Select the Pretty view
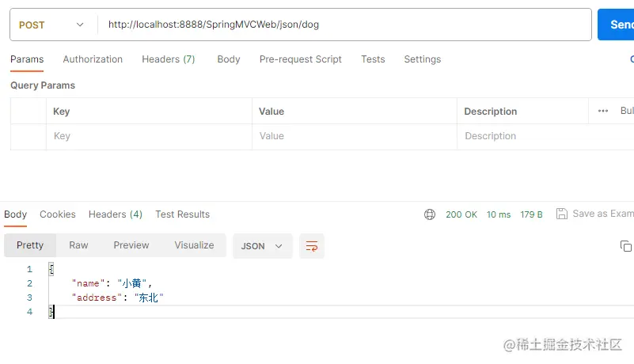Image resolution: width=634 pixels, height=364 pixels. (30, 245)
